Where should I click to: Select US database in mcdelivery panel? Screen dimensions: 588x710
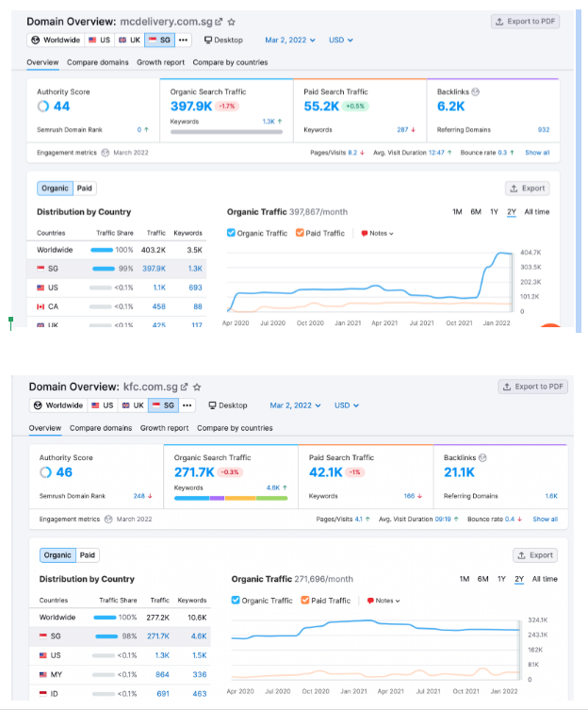pos(99,40)
